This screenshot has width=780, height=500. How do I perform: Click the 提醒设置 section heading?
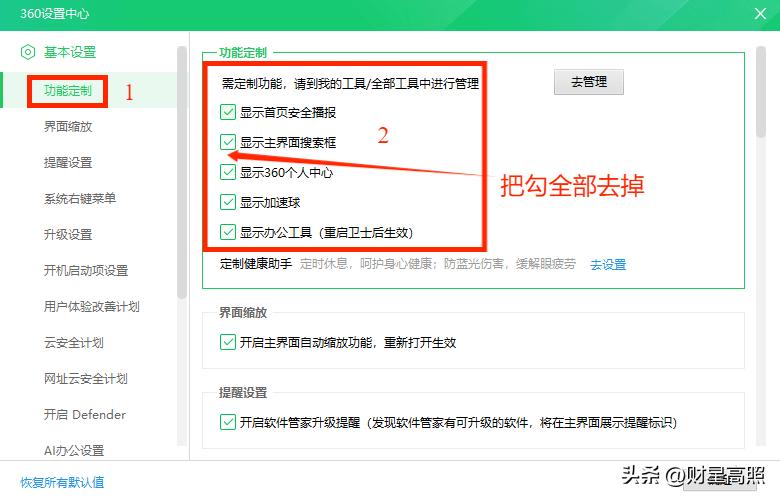tap(243, 393)
